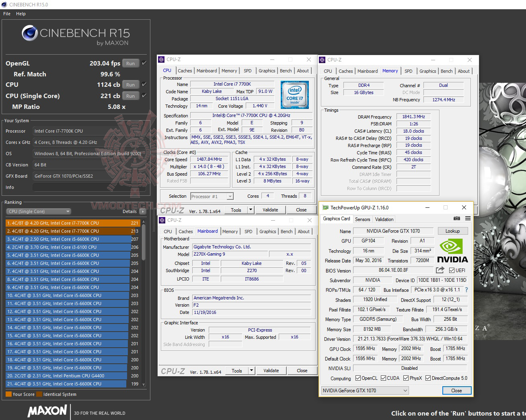
Task: Click the NVIDIA logo in GPU-Z
Action: point(452,251)
